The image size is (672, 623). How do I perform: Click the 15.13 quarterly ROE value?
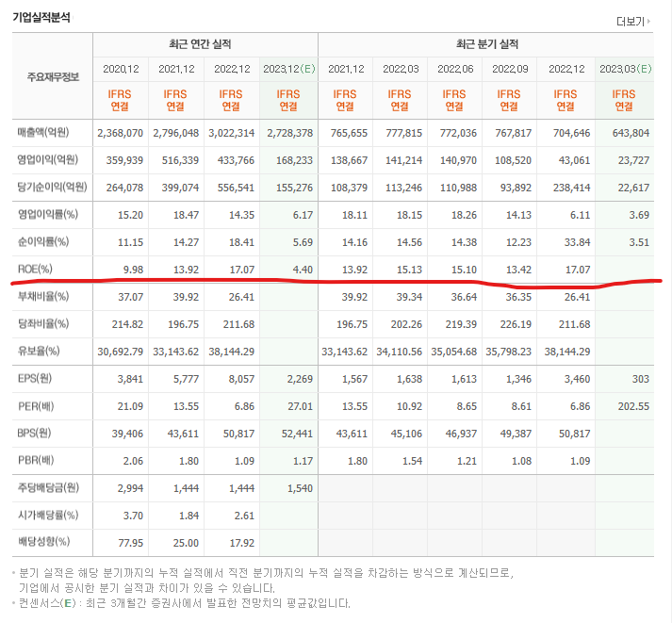(409, 270)
